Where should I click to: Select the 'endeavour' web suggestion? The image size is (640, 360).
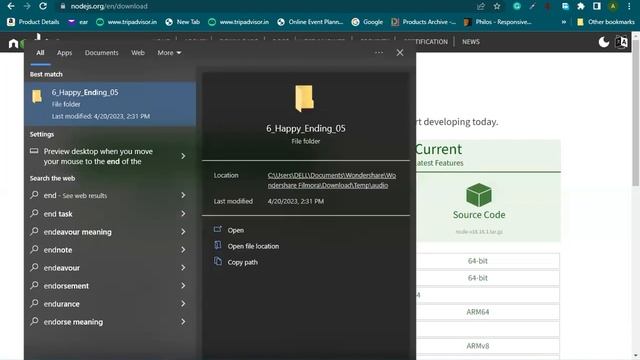(x=61, y=268)
